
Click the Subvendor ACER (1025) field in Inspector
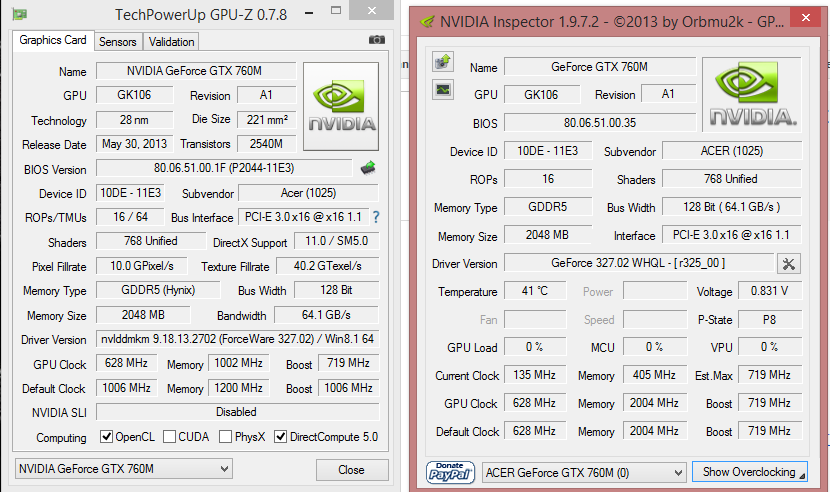click(732, 151)
